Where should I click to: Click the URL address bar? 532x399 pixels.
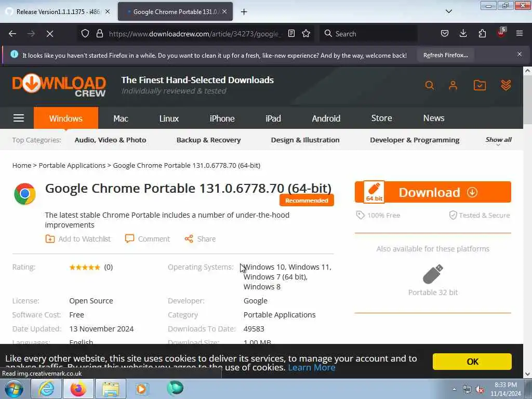coord(195,34)
